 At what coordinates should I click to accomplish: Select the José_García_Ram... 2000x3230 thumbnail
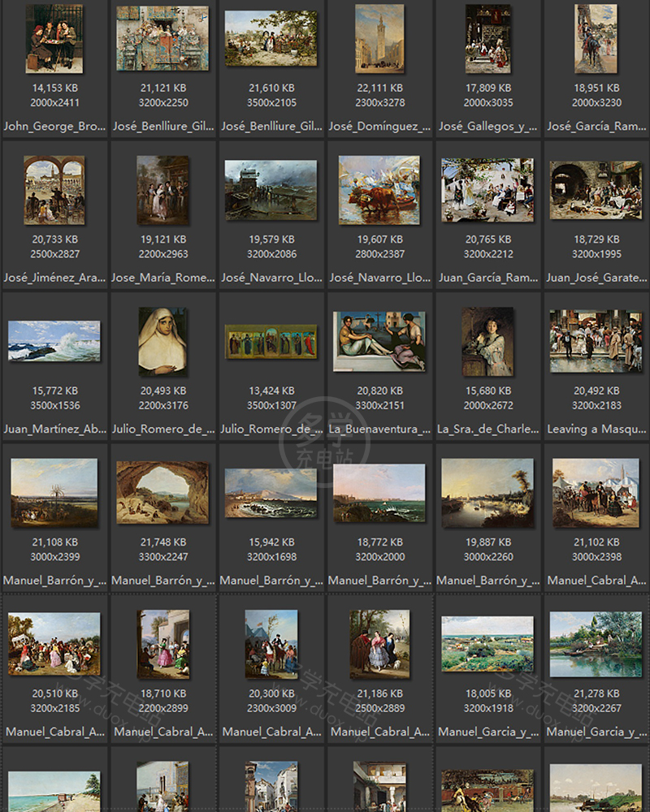pos(596,38)
